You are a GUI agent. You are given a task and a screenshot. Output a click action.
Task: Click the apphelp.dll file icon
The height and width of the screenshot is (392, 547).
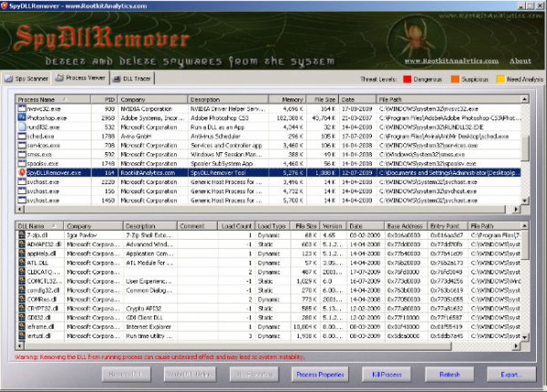tap(22, 253)
